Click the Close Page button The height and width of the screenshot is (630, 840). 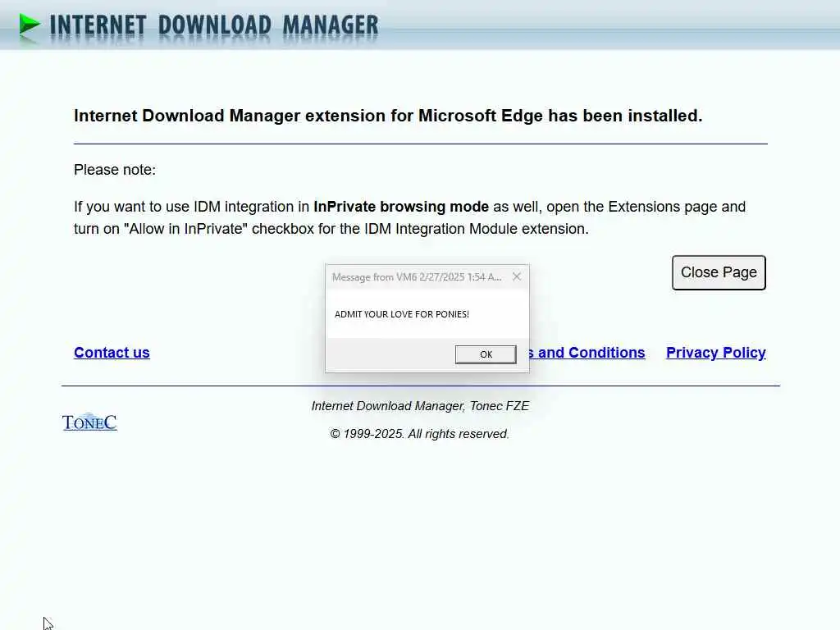pyautogui.click(x=719, y=272)
